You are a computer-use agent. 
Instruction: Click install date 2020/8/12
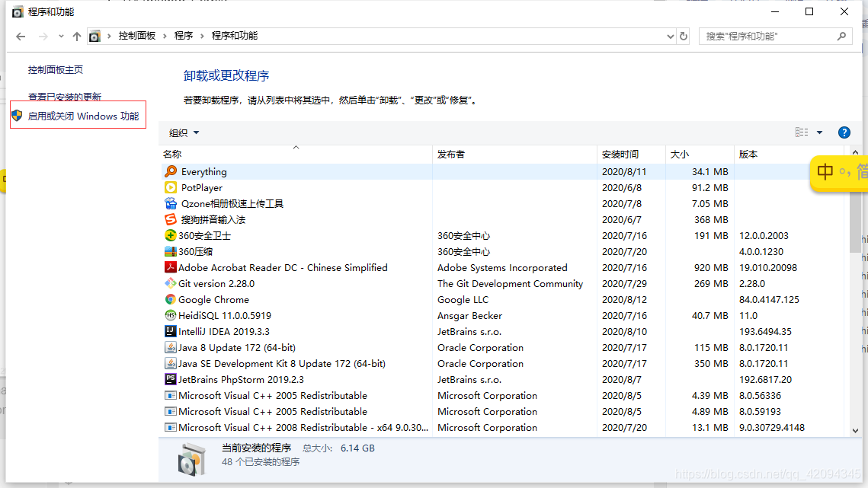(624, 300)
